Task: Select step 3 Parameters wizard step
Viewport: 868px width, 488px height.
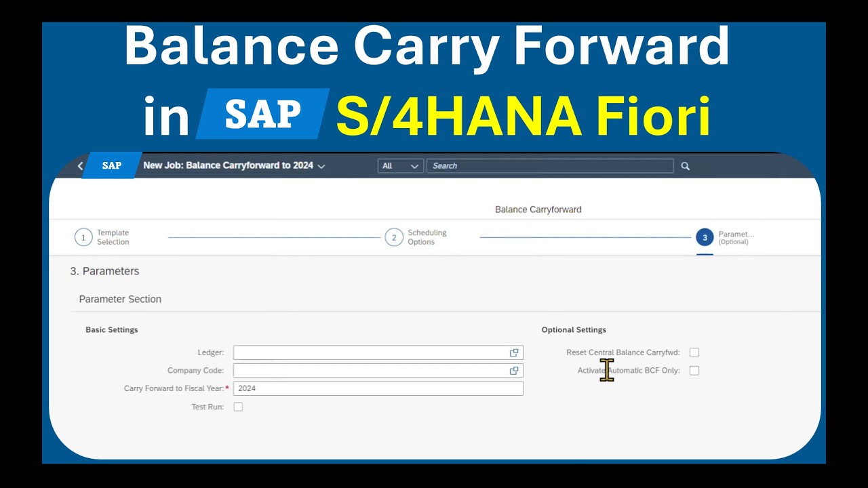Action: [x=726, y=237]
